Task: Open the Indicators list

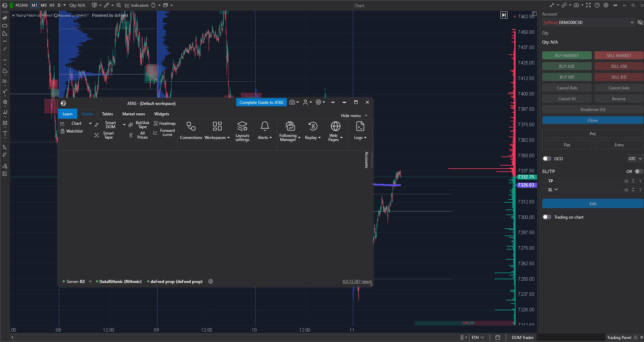Action: (x=137, y=5)
